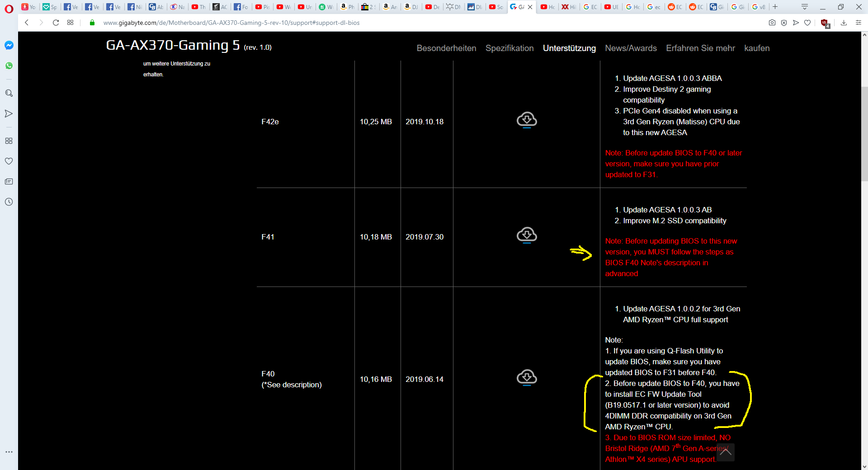Click the page vertical scrollbar thumb
Image resolution: width=868 pixels, height=470 pixels.
coord(864,133)
